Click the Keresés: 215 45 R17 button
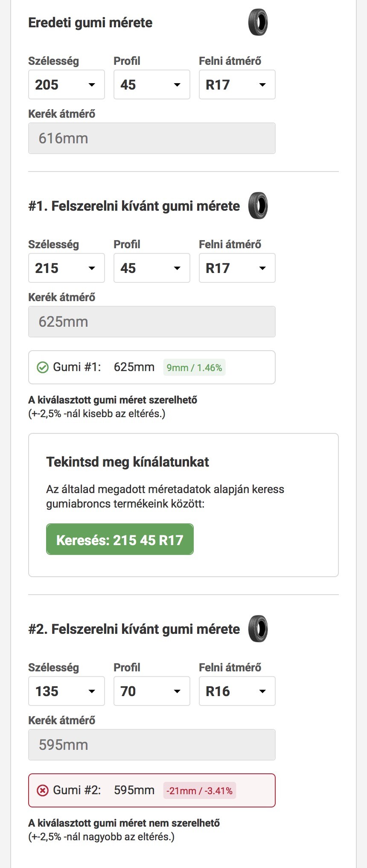 click(120, 540)
